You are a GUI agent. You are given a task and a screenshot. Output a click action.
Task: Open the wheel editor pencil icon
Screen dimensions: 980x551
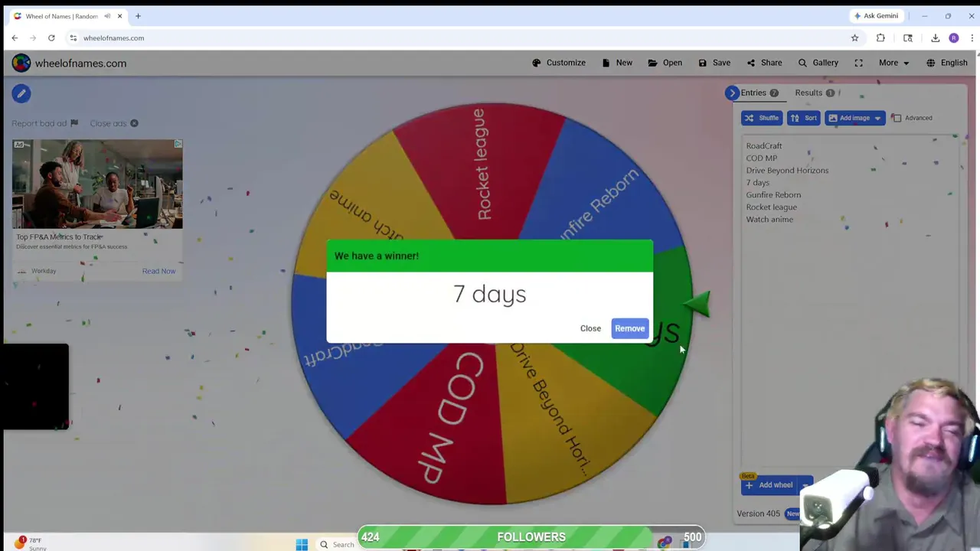(21, 93)
